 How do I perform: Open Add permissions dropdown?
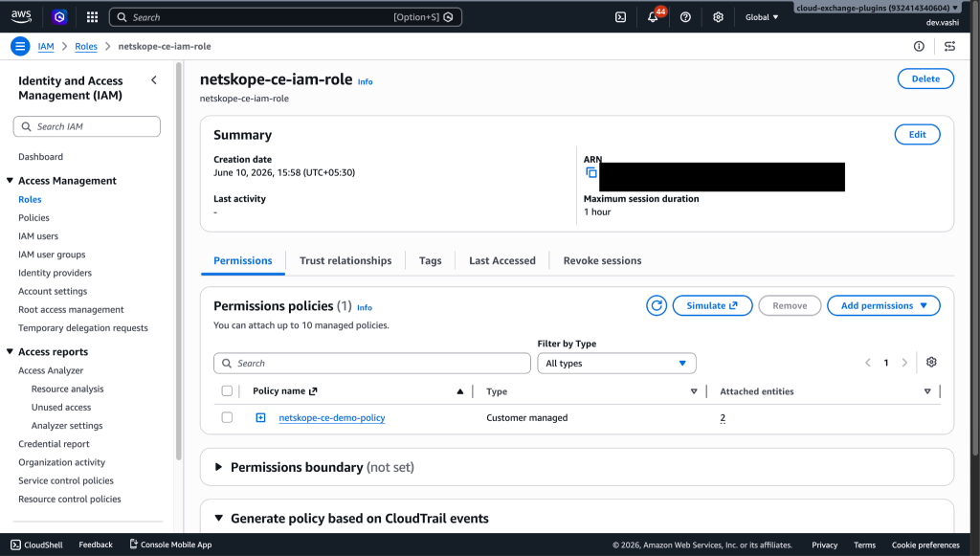click(x=883, y=305)
